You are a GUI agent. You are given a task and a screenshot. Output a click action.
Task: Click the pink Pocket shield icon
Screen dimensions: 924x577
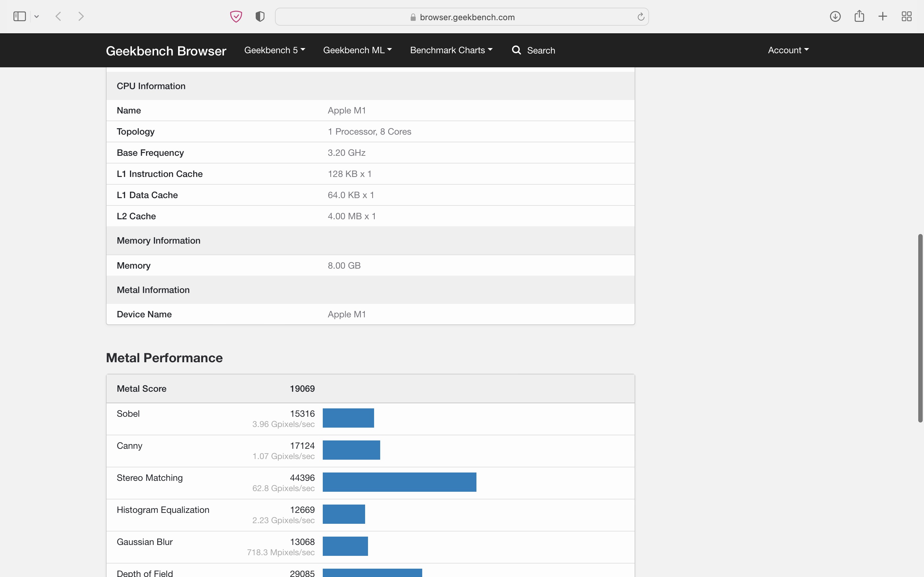point(236,16)
